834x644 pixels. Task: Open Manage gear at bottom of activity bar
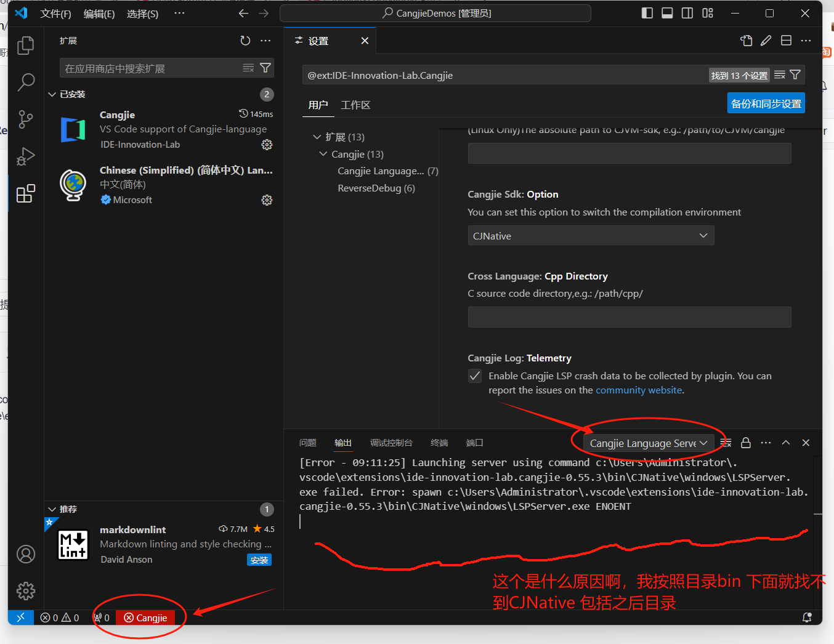(25, 591)
